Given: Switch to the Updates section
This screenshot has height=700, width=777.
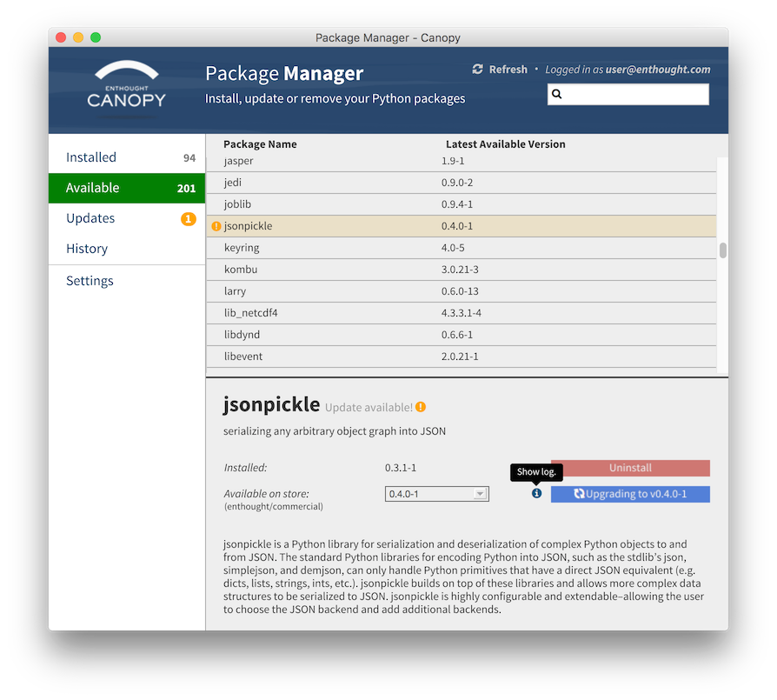Looking at the screenshot, I should tap(90, 218).
